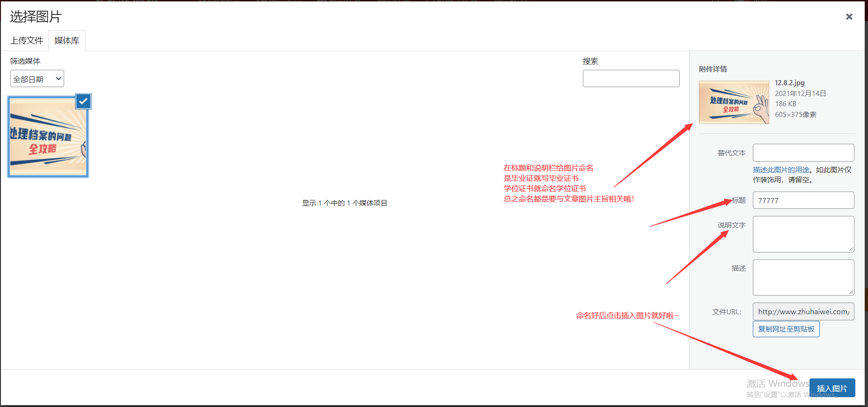Click the resize grip of 说明文字 box
The image size is (868, 407).
[x=851, y=249]
